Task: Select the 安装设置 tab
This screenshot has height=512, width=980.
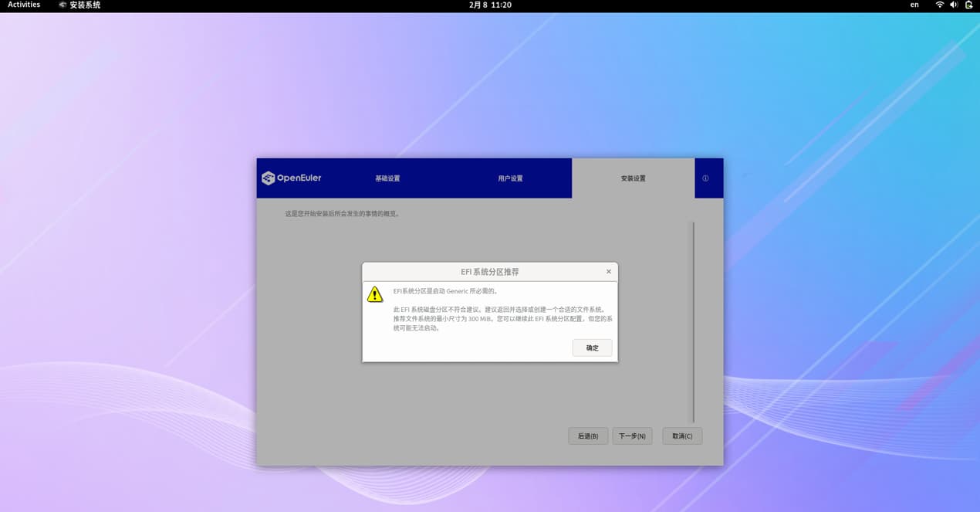Action: (x=633, y=178)
